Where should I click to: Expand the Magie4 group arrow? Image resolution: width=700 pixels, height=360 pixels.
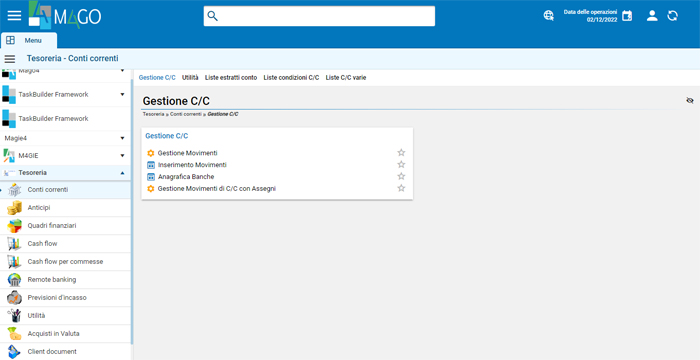(122, 138)
